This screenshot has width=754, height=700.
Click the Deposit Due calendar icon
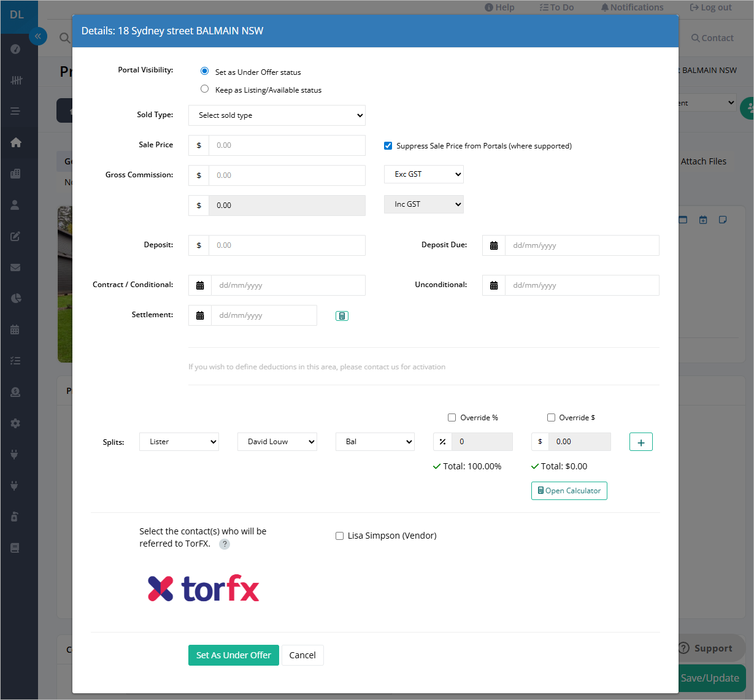click(x=494, y=245)
